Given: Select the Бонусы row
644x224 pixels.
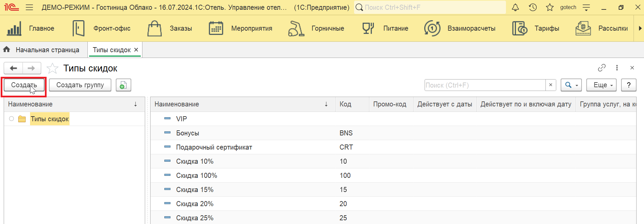Looking at the screenshot, I should coord(393,133).
